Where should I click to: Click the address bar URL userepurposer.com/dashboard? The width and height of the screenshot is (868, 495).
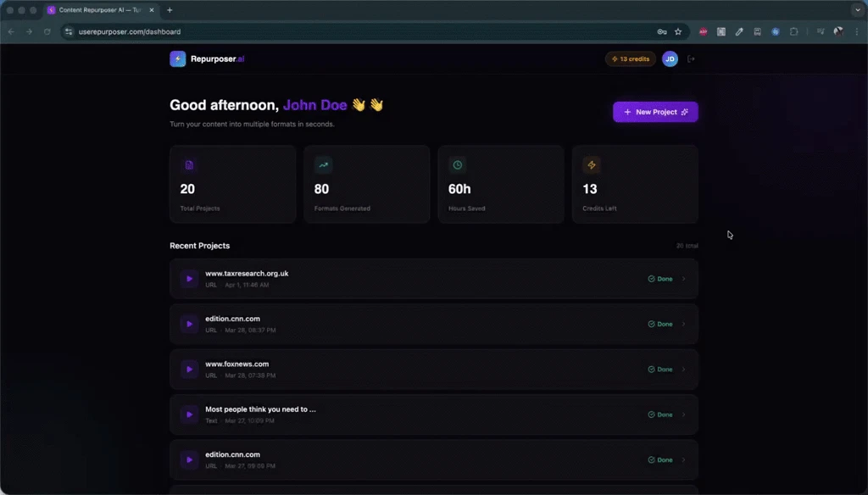pyautogui.click(x=130, y=31)
